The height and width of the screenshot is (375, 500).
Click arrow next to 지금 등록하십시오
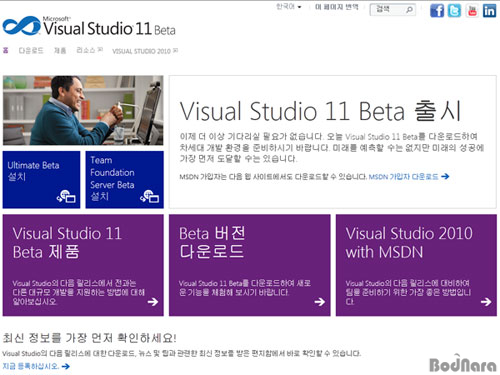tap(66, 366)
